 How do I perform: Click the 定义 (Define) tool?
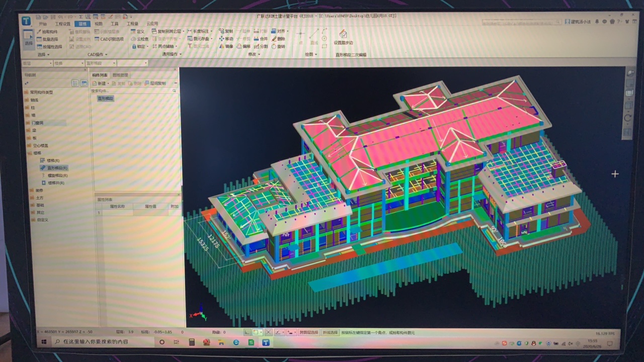tap(137, 31)
